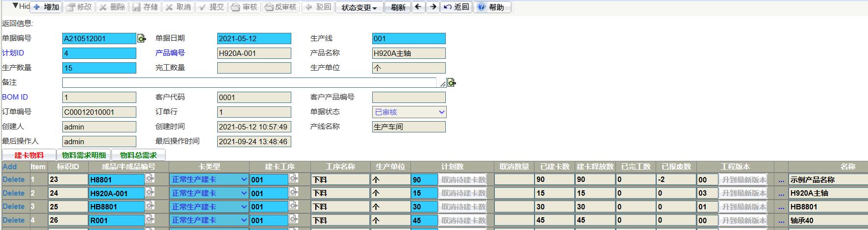Click lookup icon beside H8801 product code
868x230 pixels.
tap(150, 179)
